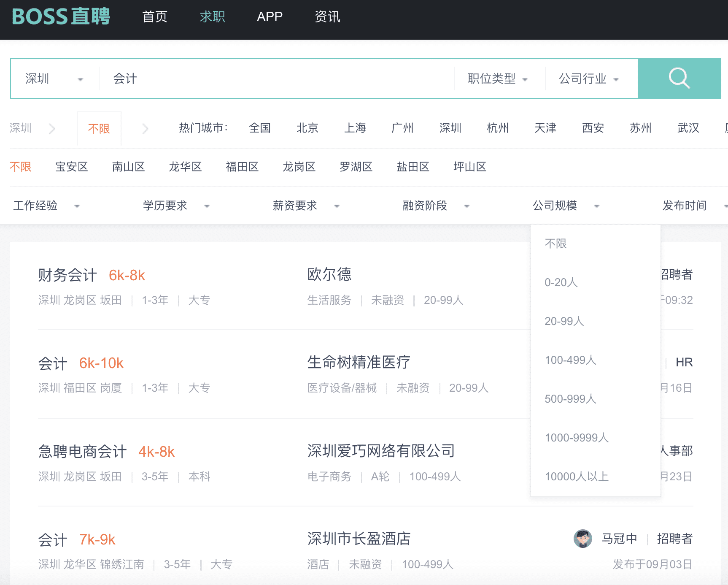Expand 职位类型 dropdown
Screen dimensions: 728x585
pos(498,79)
